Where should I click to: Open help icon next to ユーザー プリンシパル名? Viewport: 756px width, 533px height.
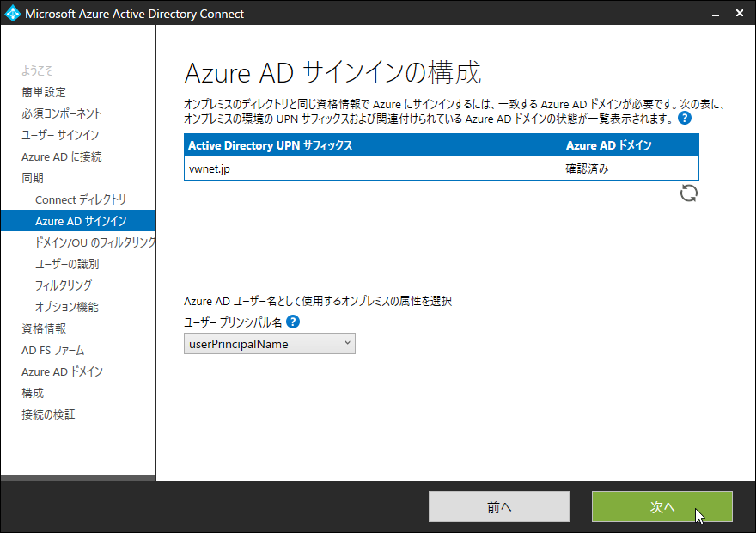point(293,322)
